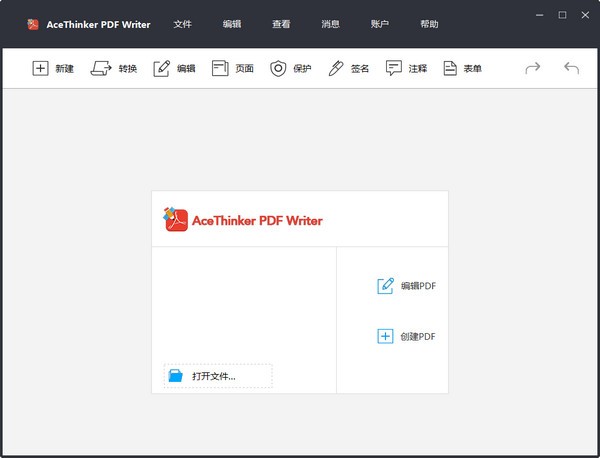Viewport: 600px width, 458px height.
Task: Click the 注释 toolbar label
Action: point(418,68)
